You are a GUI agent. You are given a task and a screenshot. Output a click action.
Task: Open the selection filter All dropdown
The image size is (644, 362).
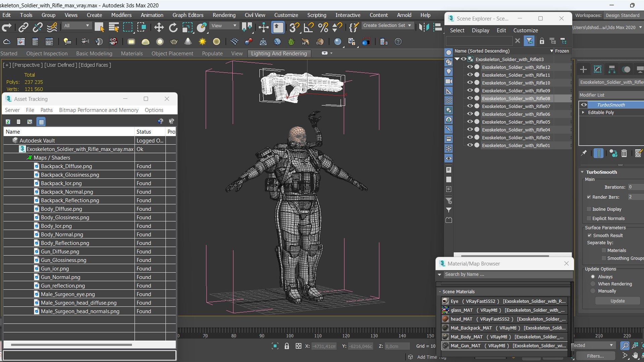pos(76,26)
